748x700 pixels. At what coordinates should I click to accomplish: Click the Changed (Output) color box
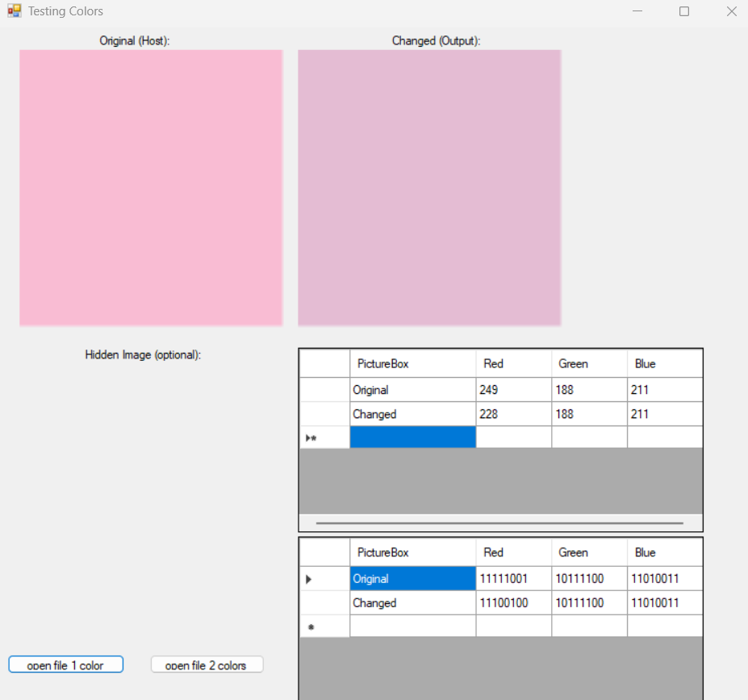(x=429, y=187)
